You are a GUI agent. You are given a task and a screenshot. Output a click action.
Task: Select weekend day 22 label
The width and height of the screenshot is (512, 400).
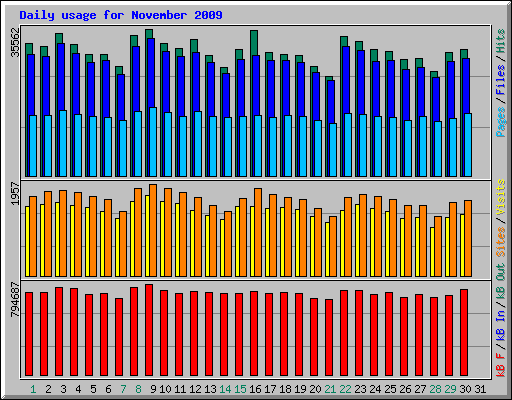(345, 389)
